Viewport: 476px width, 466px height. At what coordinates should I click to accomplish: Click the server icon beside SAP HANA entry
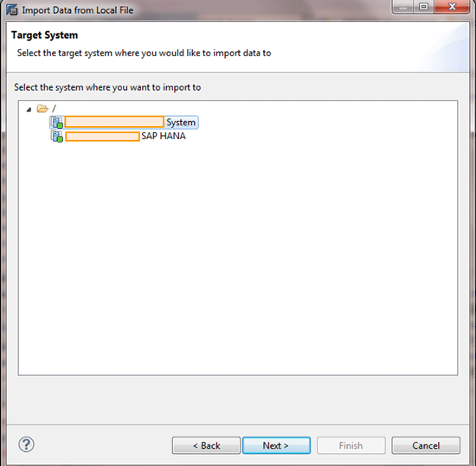(57, 136)
